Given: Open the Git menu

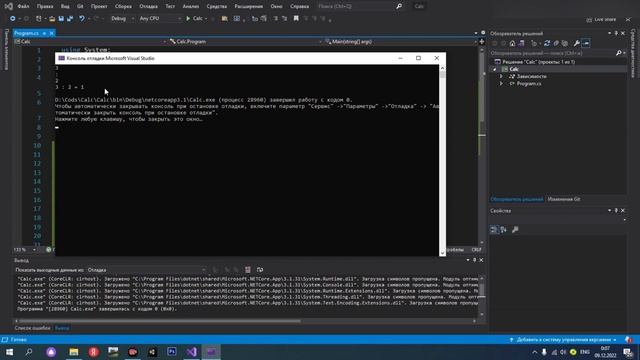Looking at the screenshot, I should pos(80,7).
